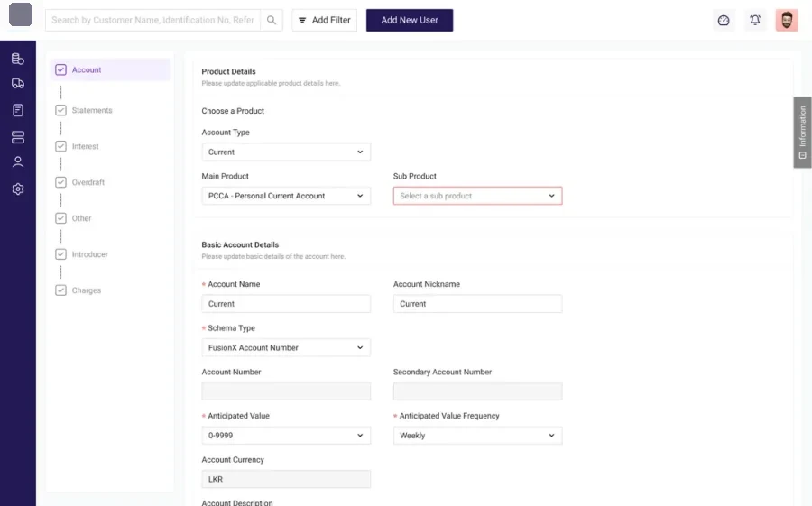Open the Schema Type dropdown

click(x=286, y=347)
